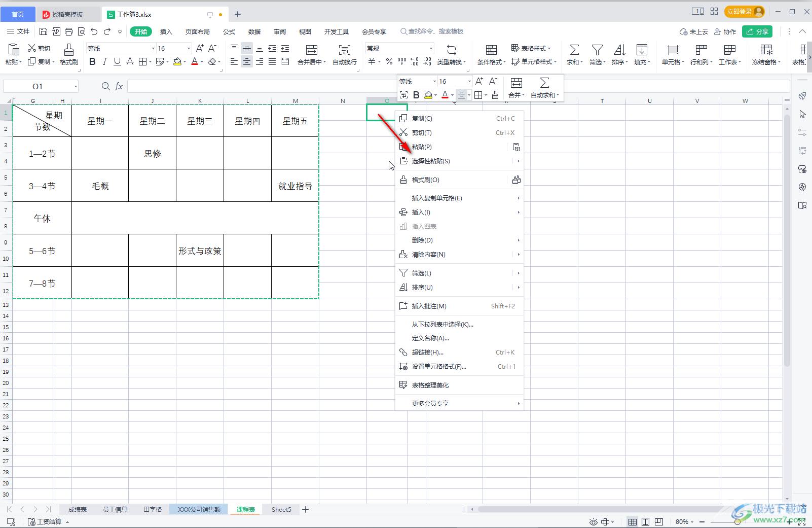Screen dimensions: 812x528
Task: Click the rocket icon in right sidebar
Action: pos(802,96)
